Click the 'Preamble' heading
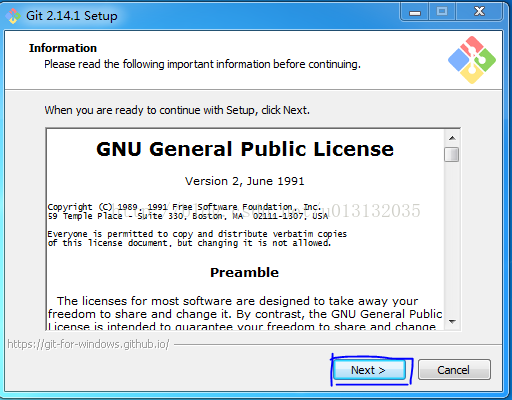Viewport: 512px width, 400px height. (244, 273)
